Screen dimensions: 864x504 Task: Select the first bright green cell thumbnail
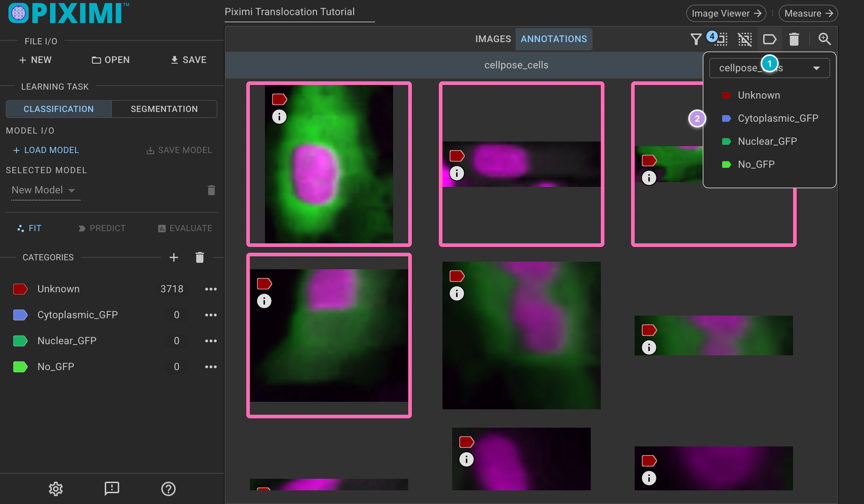click(x=329, y=164)
